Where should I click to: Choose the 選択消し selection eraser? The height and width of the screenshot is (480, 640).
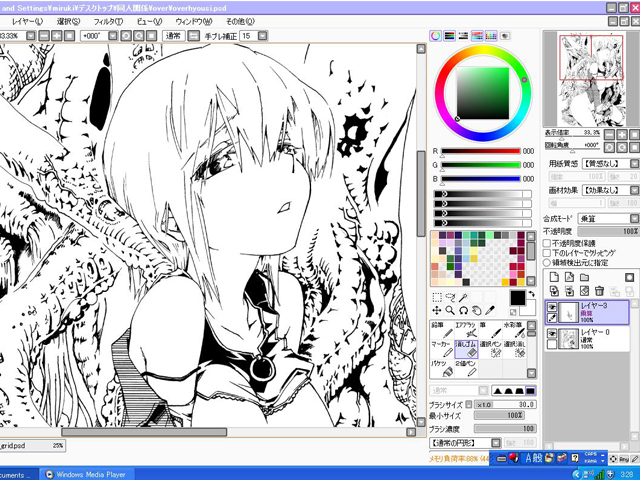coord(514,349)
